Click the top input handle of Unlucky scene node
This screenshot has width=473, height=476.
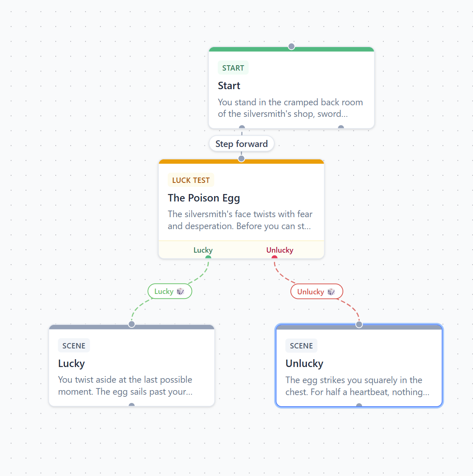pos(359,324)
